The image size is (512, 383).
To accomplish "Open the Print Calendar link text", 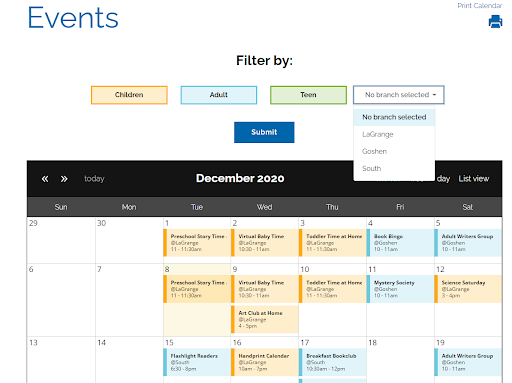I will [479, 6].
